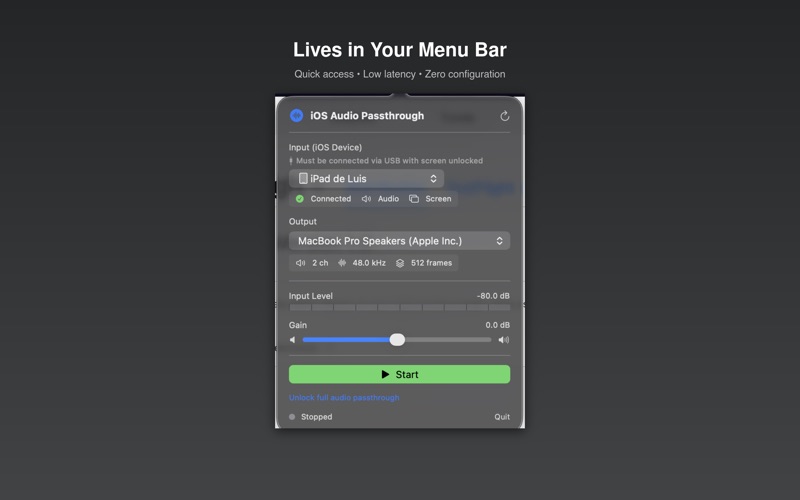The width and height of the screenshot is (800, 500).
Task: Click the iPad device icon in the input selector
Action: (x=303, y=179)
